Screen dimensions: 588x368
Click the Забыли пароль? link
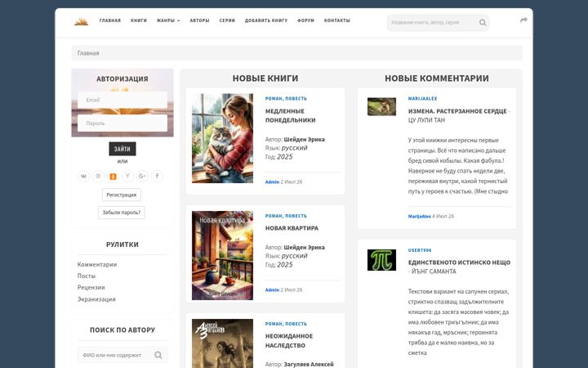(x=122, y=213)
